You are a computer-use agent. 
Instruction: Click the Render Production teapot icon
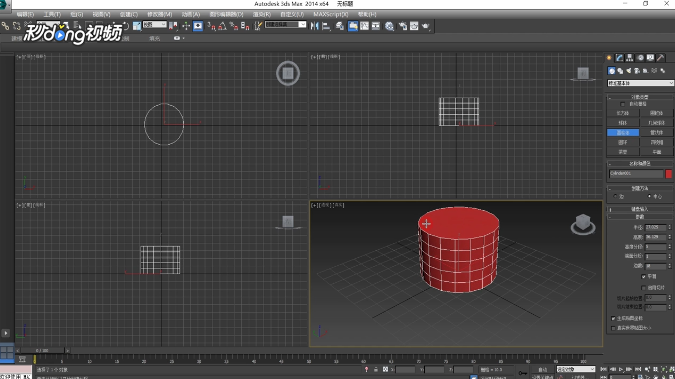point(426,26)
